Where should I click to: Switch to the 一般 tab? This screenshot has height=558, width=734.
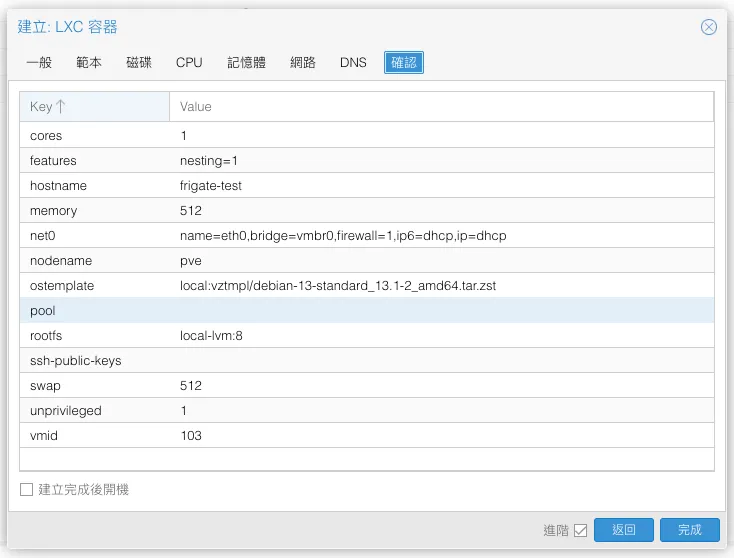tap(39, 63)
